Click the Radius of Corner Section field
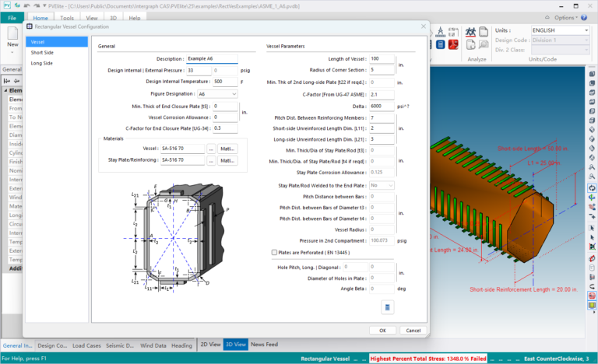 coord(382,70)
